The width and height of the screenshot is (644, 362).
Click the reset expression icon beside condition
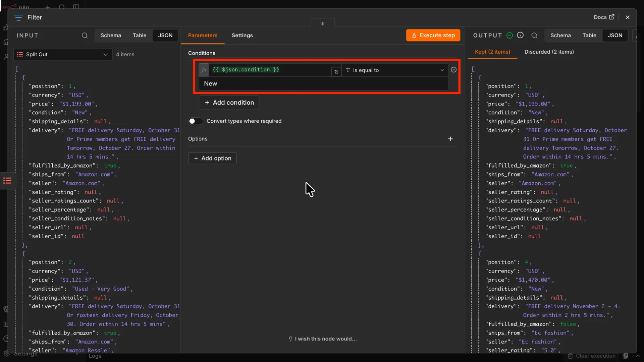point(336,72)
